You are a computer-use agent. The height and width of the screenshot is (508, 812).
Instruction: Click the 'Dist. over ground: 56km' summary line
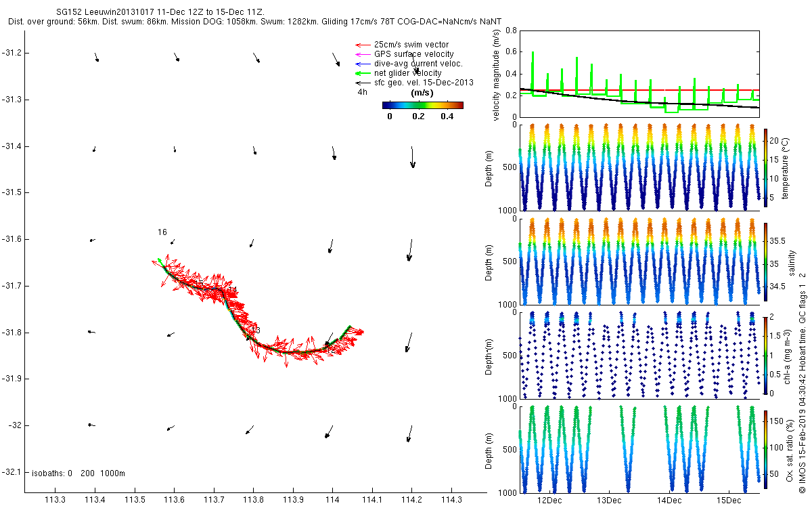(255, 22)
